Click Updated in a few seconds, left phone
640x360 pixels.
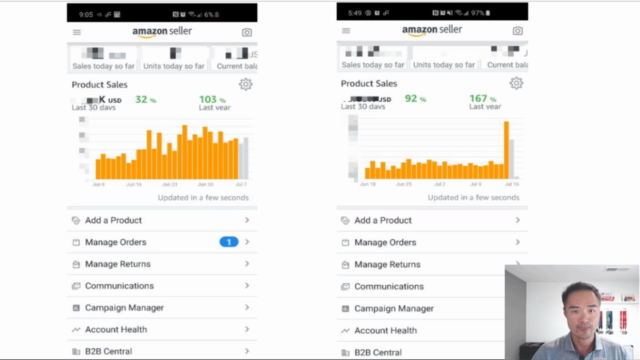[x=203, y=198]
